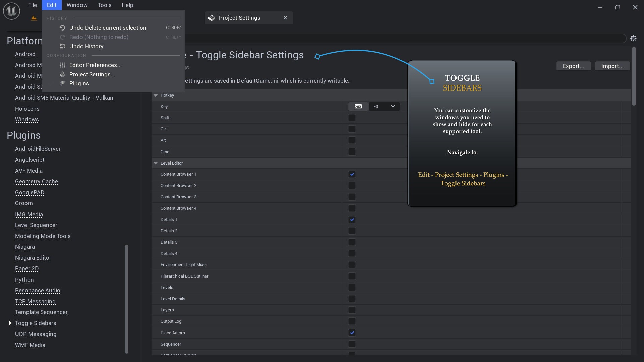Expand Toggle Sidebars in the Plugins list
This screenshot has width=644, height=362.
pyautogui.click(x=9, y=323)
